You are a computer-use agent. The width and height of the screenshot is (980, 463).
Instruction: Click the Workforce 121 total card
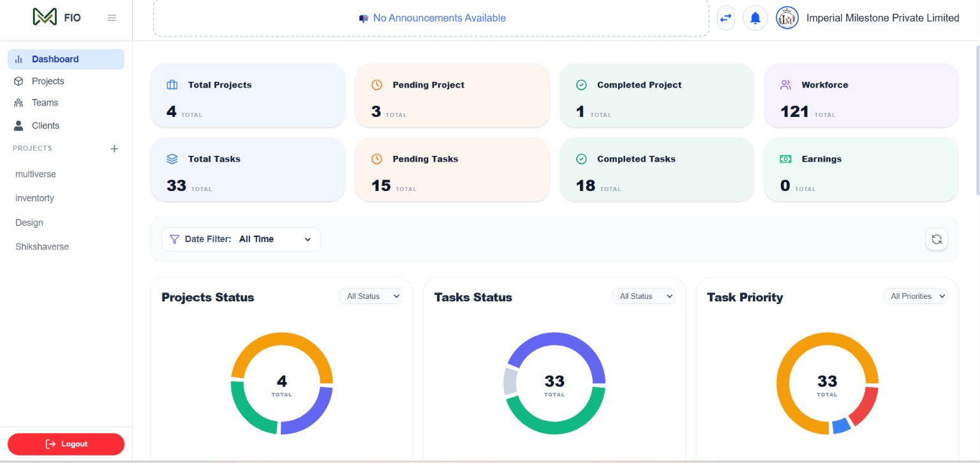coord(861,96)
